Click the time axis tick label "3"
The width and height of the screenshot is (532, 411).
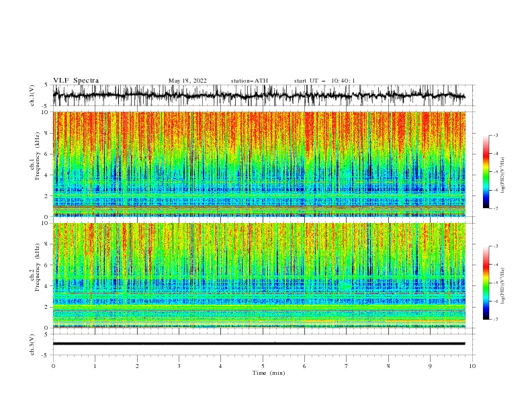[x=179, y=366]
